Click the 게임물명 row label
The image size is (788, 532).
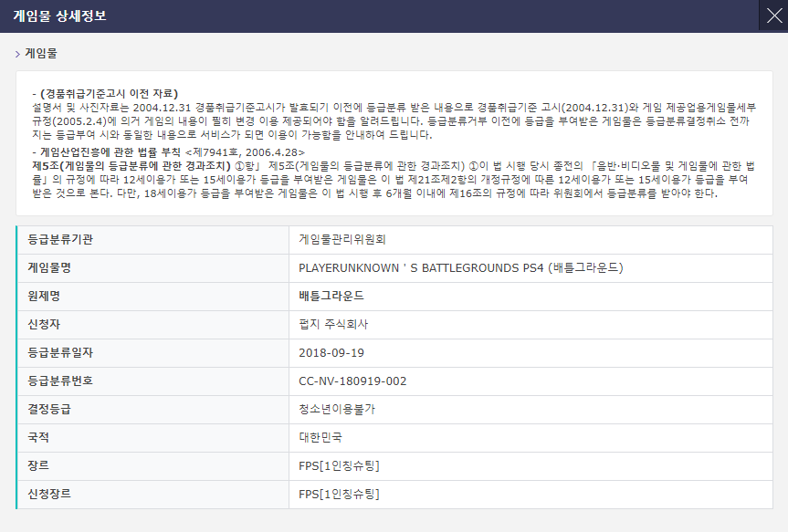[x=49, y=267]
